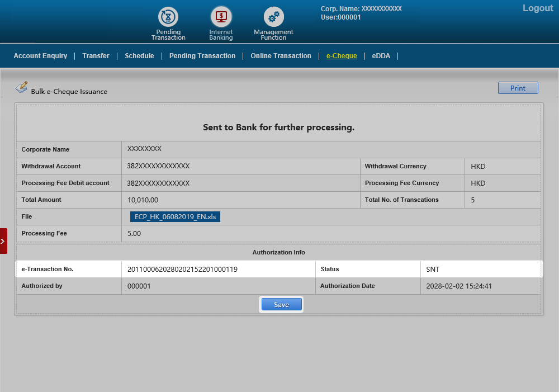
Task: Click the e-Transaction number value
Action: [x=183, y=270]
